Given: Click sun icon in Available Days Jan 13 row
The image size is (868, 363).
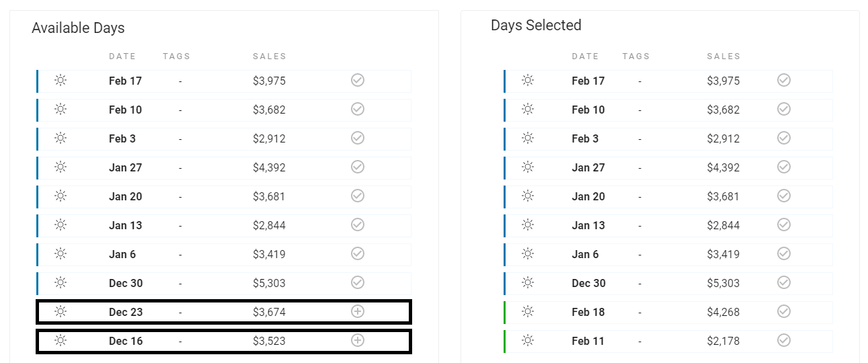Looking at the screenshot, I should pyautogui.click(x=61, y=225).
